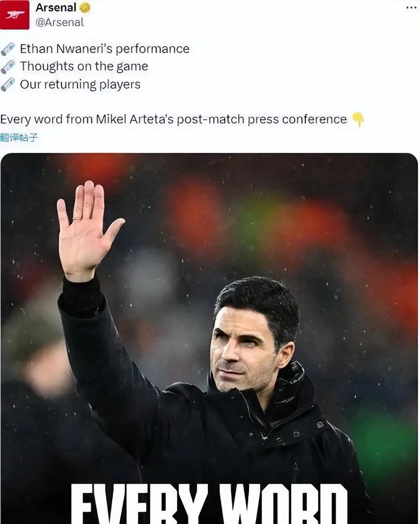The width and height of the screenshot is (420, 524).
Task: Open the post-match photo attachment
Action: [x=209, y=338]
